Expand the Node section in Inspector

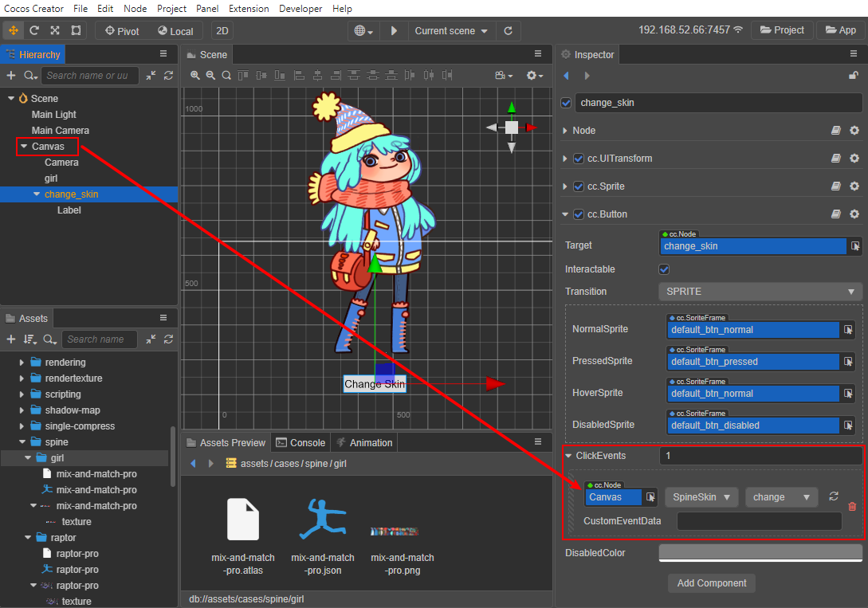click(566, 131)
